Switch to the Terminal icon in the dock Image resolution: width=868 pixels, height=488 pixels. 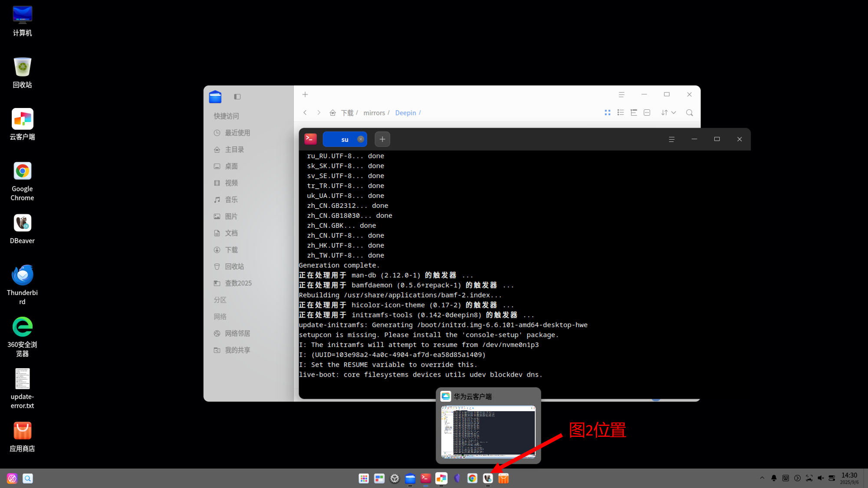tap(426, 478)
